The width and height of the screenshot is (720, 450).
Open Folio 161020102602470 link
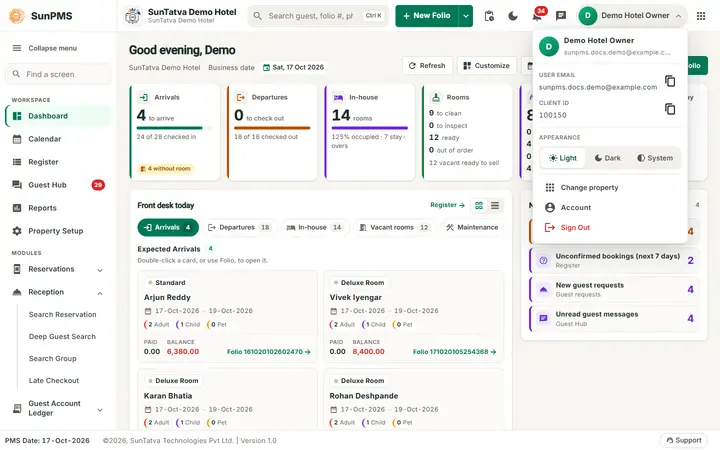pos(269,352)
